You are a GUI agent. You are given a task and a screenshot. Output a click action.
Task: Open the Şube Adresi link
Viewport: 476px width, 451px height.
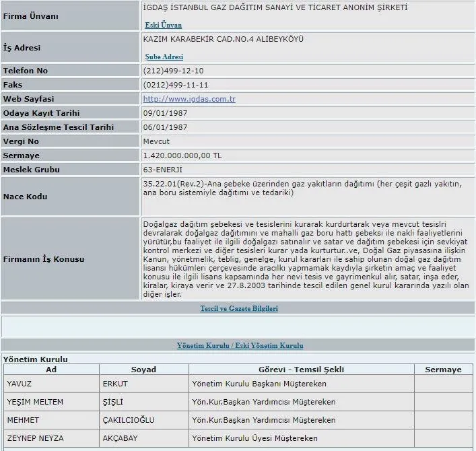click(164, 57)
